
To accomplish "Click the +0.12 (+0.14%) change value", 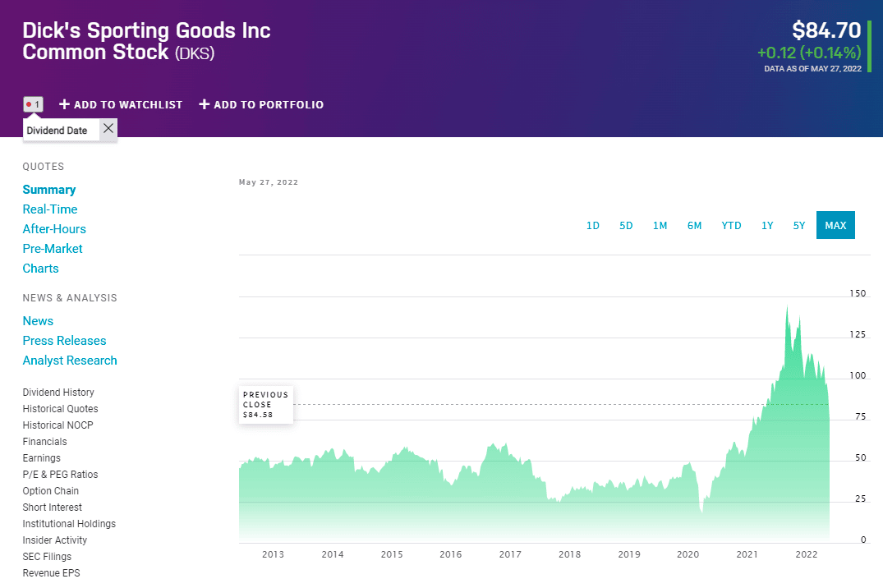I will click(x=809, y=53).
